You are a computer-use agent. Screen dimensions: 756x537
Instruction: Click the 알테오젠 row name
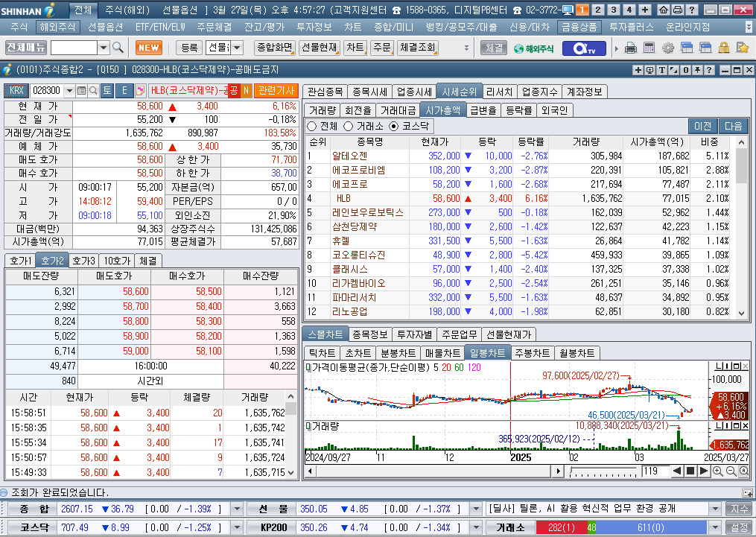349,156
